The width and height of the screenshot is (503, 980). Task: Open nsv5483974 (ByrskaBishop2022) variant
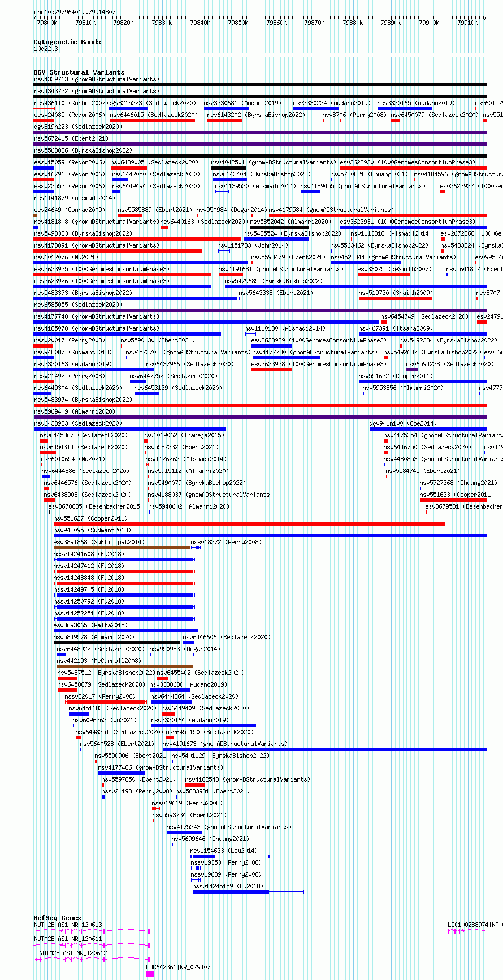point(83,400)
